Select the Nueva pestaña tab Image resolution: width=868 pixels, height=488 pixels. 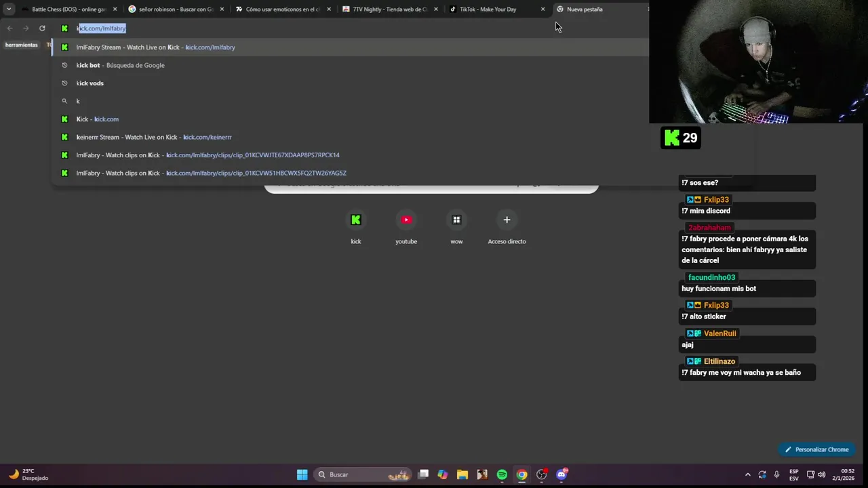coord(600,9)
